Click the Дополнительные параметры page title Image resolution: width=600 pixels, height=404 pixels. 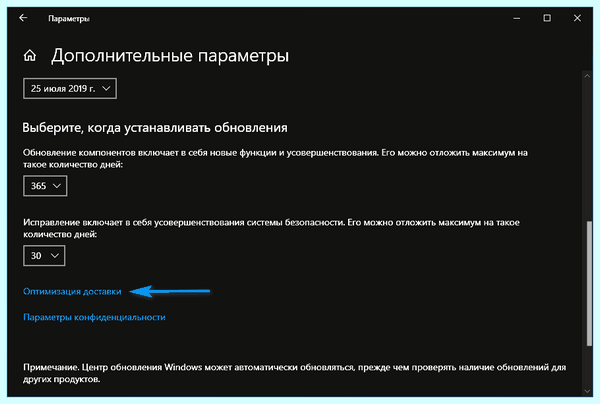point(170,56)
